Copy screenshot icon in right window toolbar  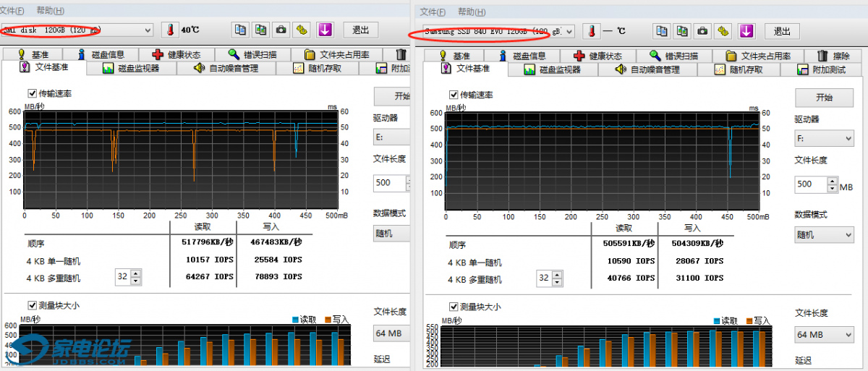pos(682,31)
